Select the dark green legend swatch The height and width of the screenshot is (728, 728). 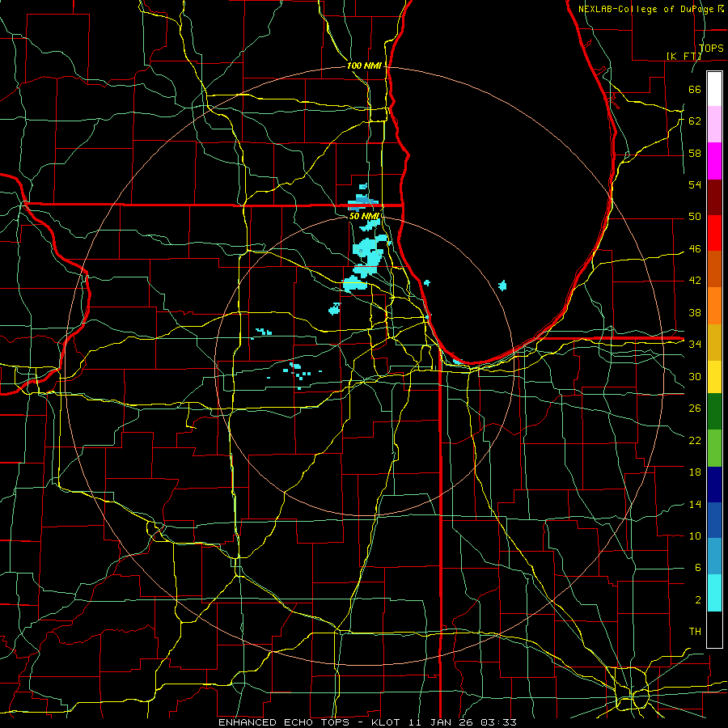coord(714,412)
